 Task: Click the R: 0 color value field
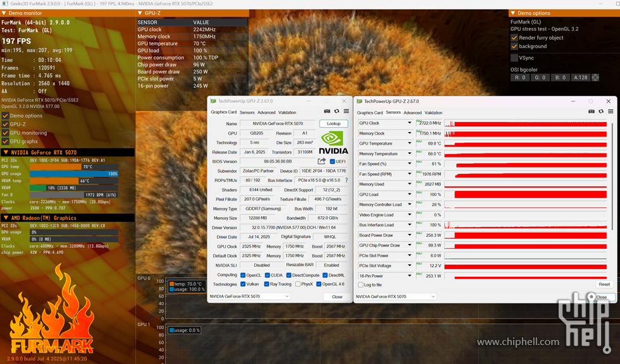click(520, 77)
